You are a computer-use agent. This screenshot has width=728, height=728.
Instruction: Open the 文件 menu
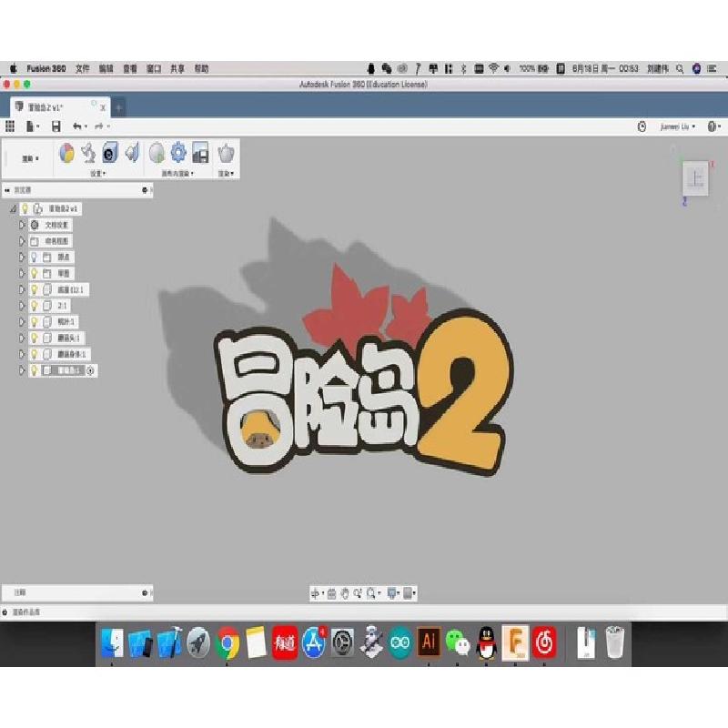tap(83, 69)
